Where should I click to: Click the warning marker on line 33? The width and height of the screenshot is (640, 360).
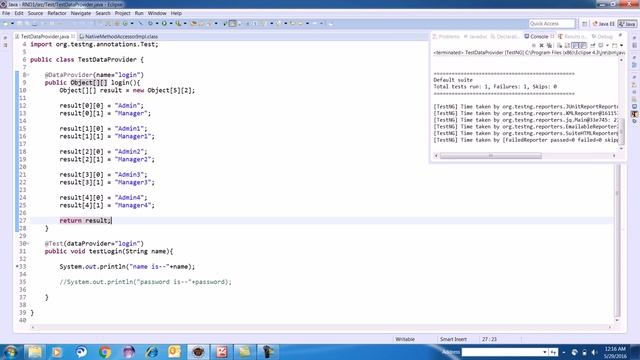(x=17, y=267)
